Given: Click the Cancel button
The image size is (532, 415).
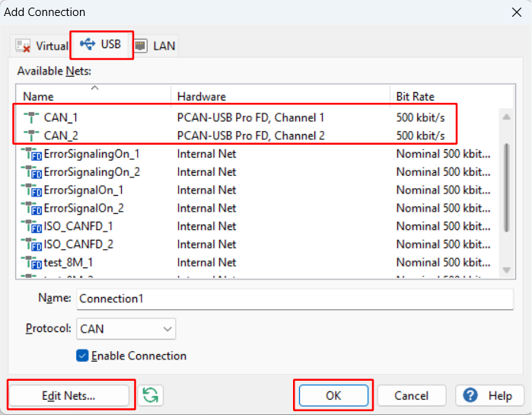Looking at the screenshot, I should click(411, 395).
